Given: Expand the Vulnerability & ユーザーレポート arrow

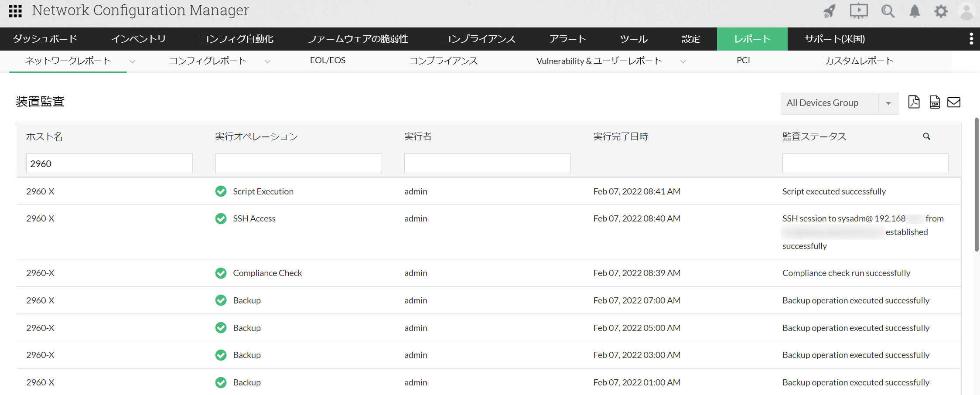Looking at the screenshot, I should coord(683,61).
